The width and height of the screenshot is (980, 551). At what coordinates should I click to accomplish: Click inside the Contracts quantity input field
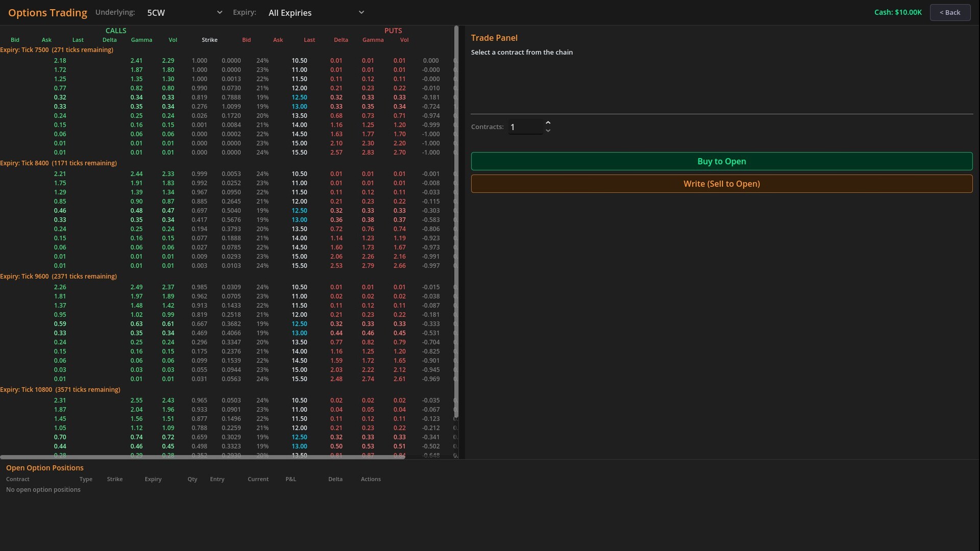525,127
